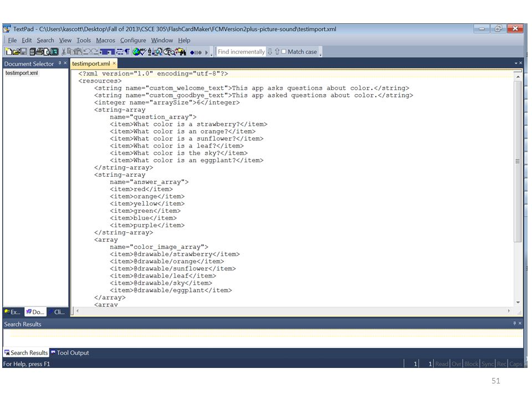Click the New document toolbar icon
Viewport: 532px width, 399px height.
click(x=9, y=52)
